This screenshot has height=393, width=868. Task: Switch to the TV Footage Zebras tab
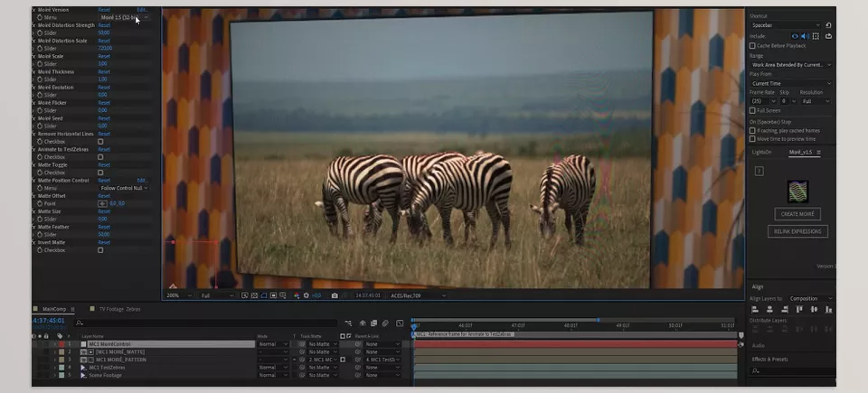pos(119,309)
